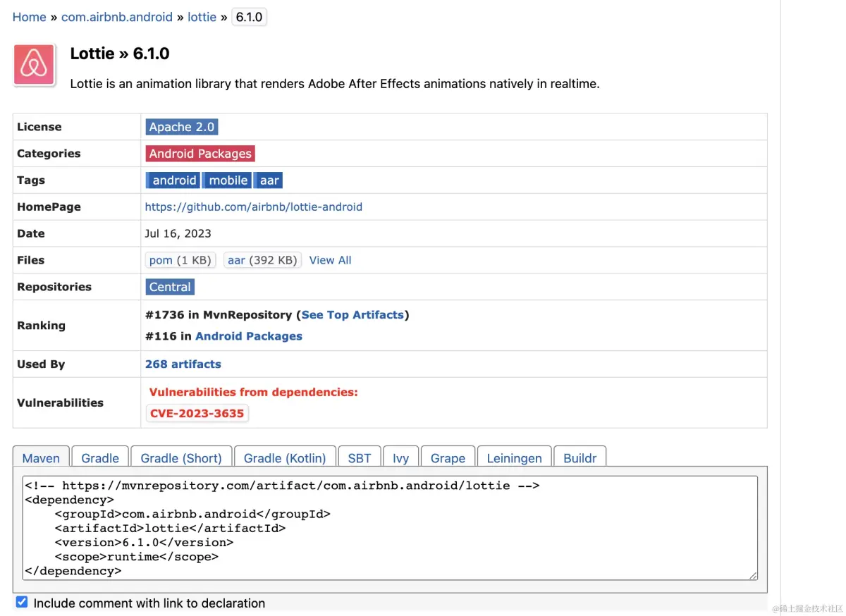The width and height of the screenshot is (846, 616).
Task: Click the Lottie » 6.1.0 heading
Action: coord(120,54)
